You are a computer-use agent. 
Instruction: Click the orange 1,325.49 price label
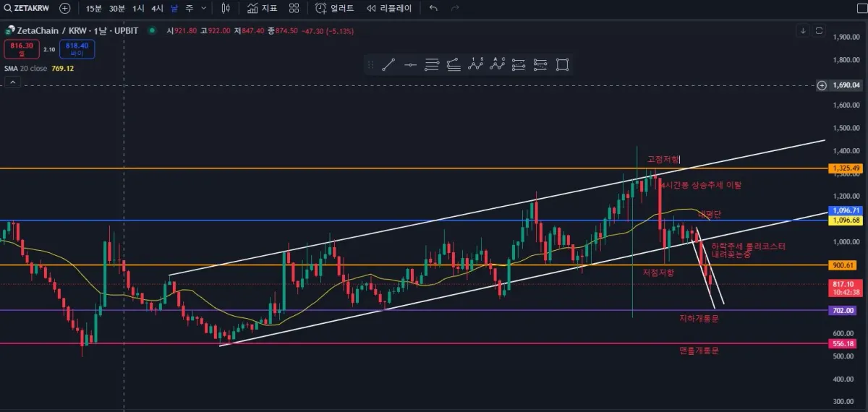846,168
